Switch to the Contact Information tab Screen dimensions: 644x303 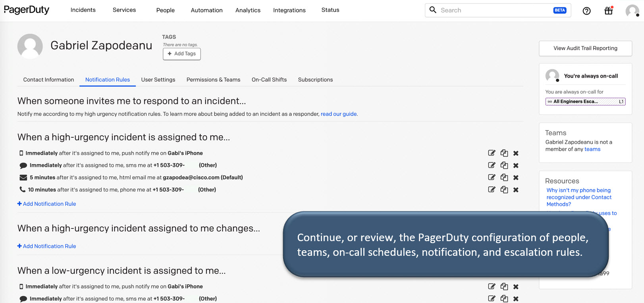pyautogui.click(x=48, y=80)
